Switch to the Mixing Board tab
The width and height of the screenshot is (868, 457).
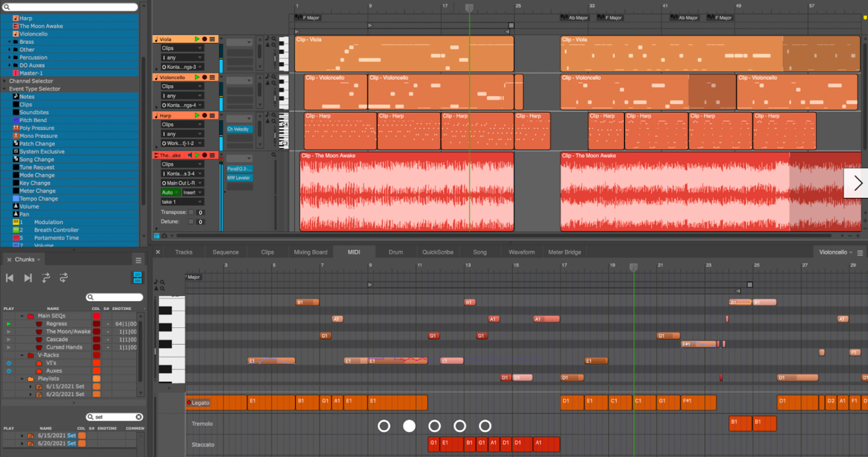[x=311, y=252]
